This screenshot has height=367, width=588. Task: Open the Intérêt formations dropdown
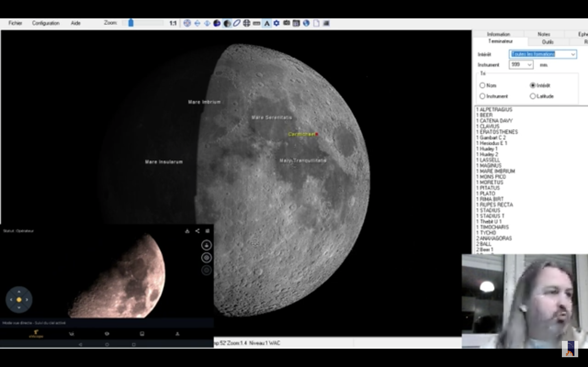tap(573, 54)
